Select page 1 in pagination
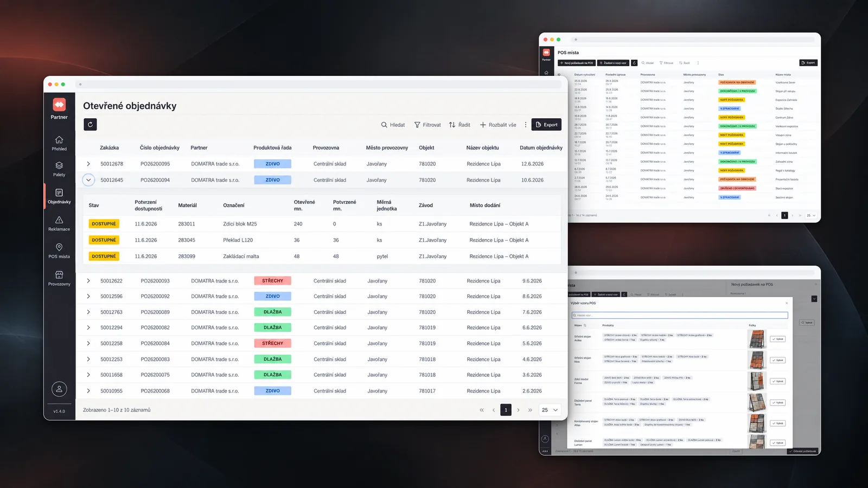The height and width of the screenshot is (488, 868). pyautogui.click(x=506, y=410)
